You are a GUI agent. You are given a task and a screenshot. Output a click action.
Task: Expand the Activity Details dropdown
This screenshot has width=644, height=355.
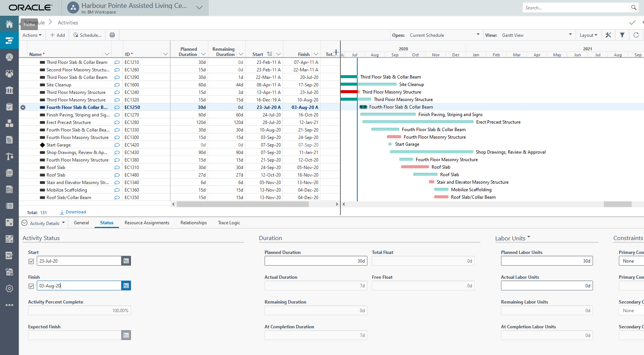click(64, 223)
